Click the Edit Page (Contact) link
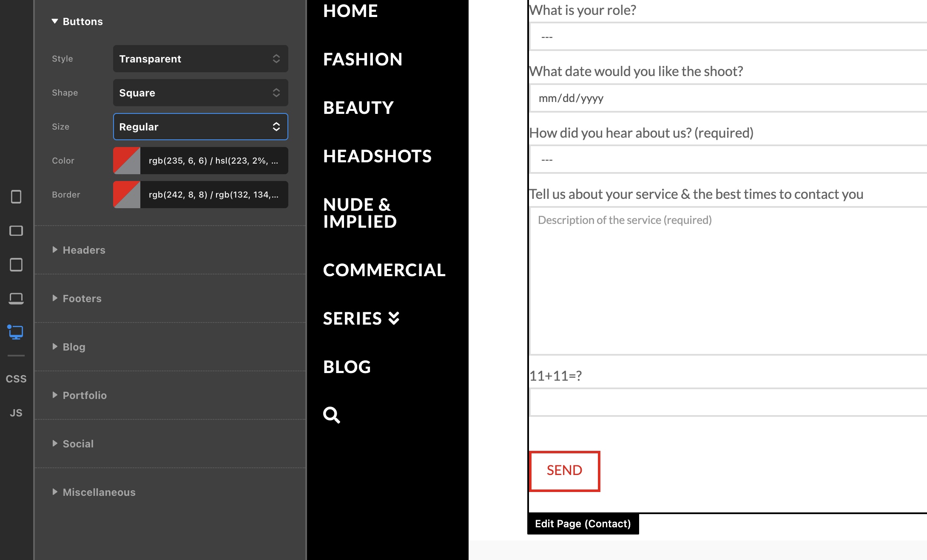 583,524
